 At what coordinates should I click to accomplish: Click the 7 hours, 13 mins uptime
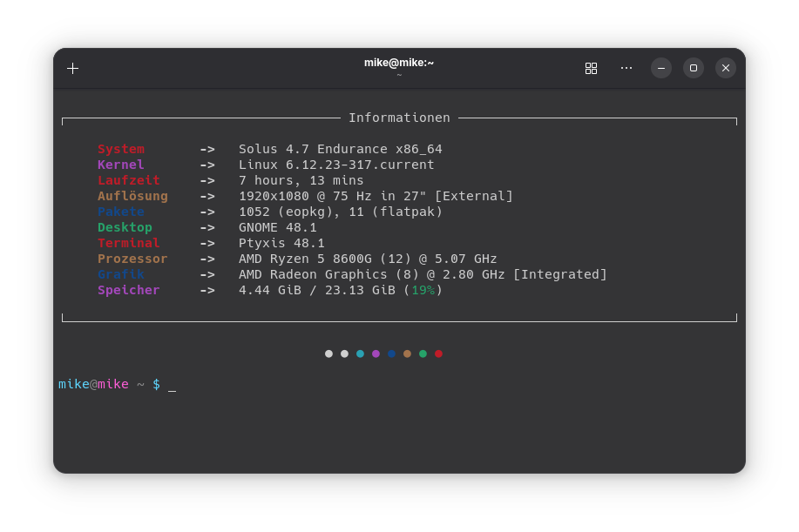coord(301,181)
